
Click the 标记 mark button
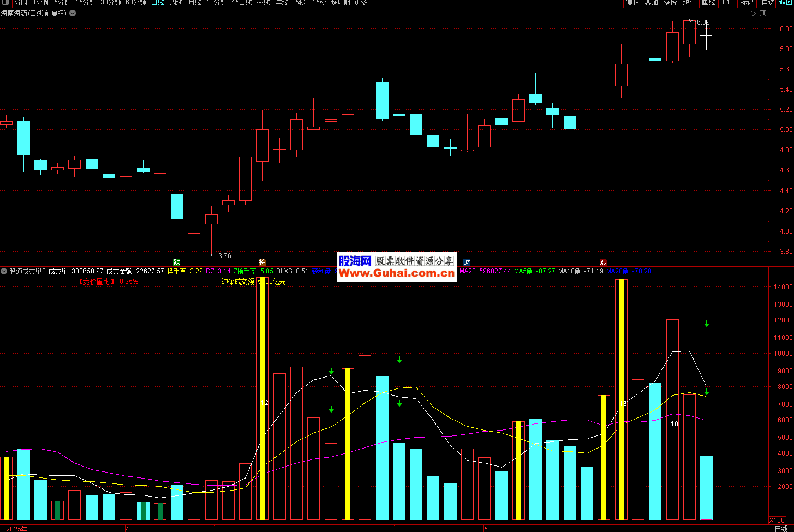[746, 3]
